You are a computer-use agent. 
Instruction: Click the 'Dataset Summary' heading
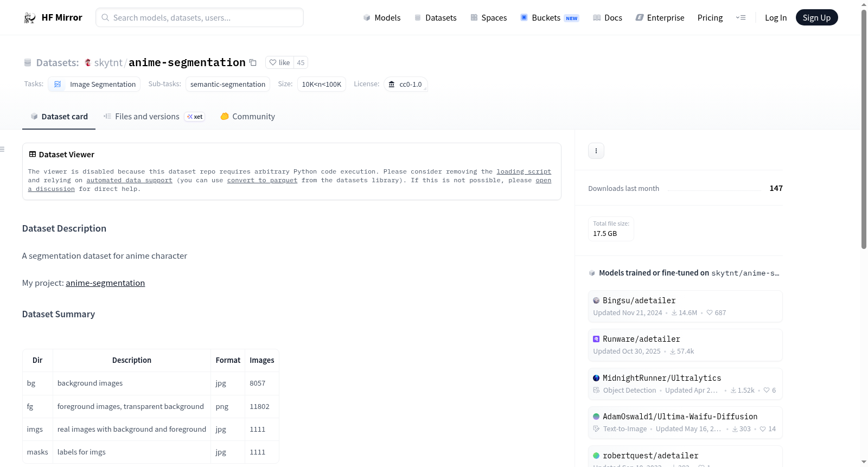tap(59, 314)
